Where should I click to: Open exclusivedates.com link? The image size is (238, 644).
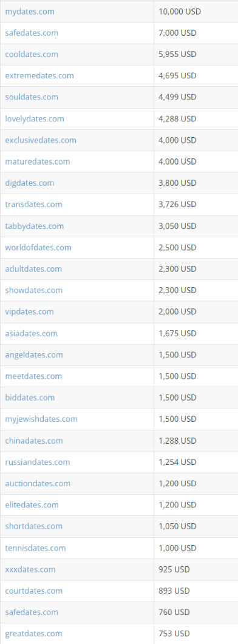pyautogui.click(x=41, y=140)
